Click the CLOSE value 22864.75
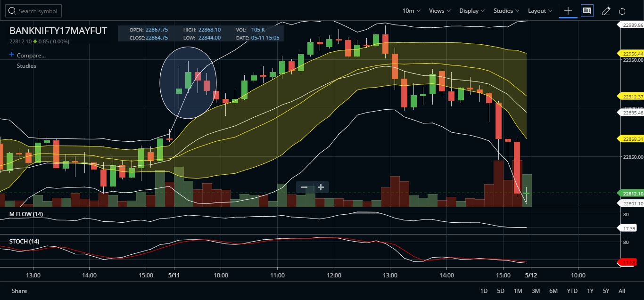Viewport: 644px width, 300px height. [157, 38]
